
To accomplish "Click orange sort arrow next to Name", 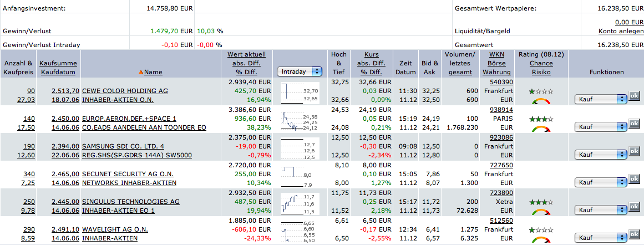I will [x=141, y=72].
